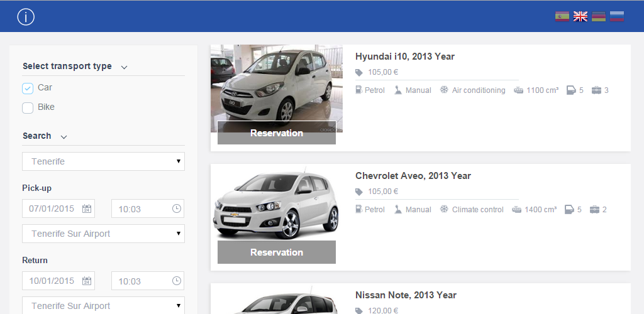The image size is (644, 314).
Task: Open return time clock icon
Action: click(x=176, y=281)
